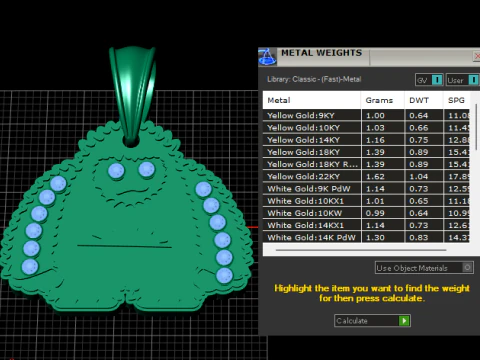This screenshot has height=360, width=480.
Task: Select the Yellow Gold:22KY row
Action: [x=366, y=176]
